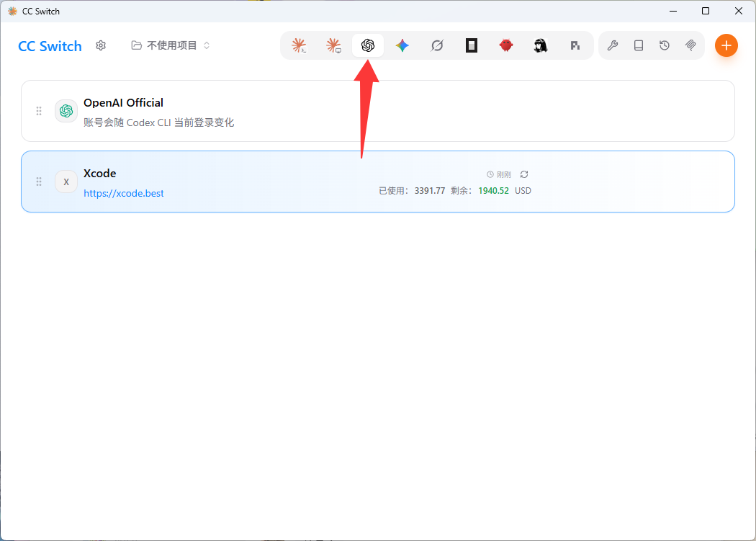756x541 pixels.
Task: Select the gray pixel block app icon
Action: pyautogui.click(x=575, y=46)
